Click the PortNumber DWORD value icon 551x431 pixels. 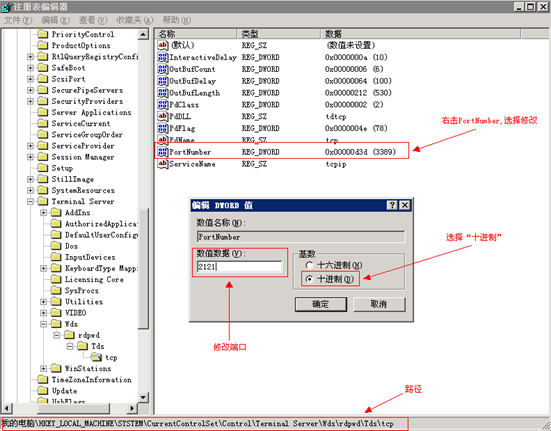(x=162, y=152)
